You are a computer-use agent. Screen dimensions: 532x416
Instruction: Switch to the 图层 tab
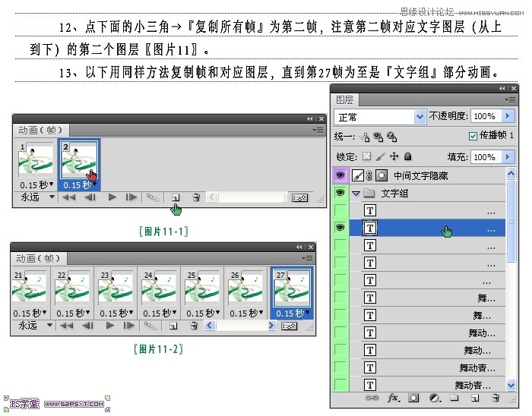pyautogui.click(x=345, y=99)
